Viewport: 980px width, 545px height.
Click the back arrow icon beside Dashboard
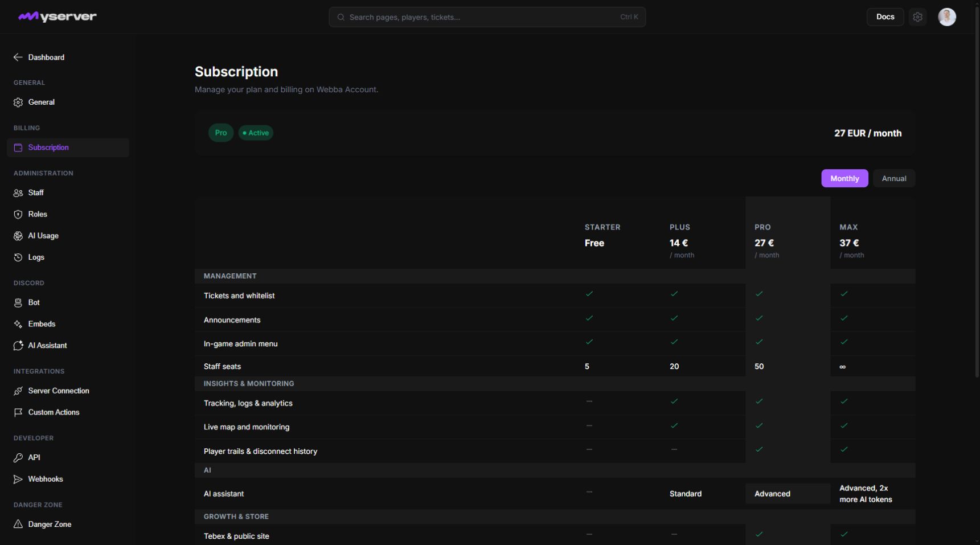18,58
